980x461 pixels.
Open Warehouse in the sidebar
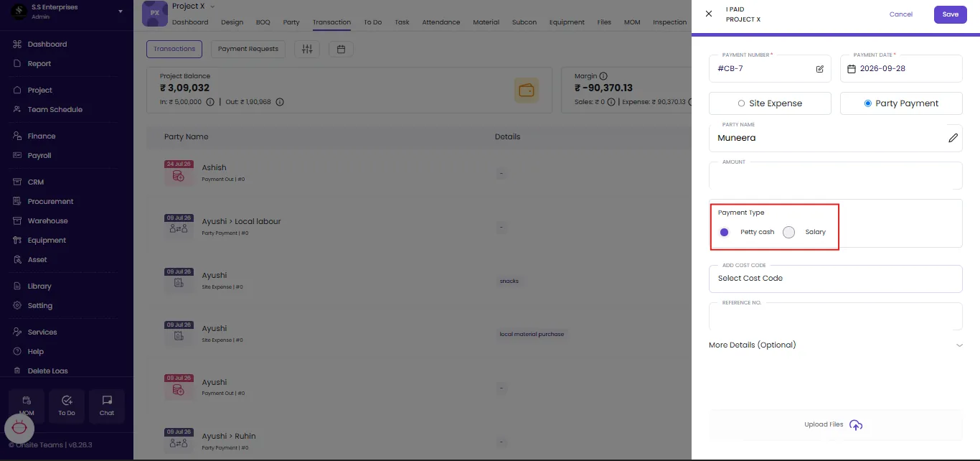(x=47, y=220)
